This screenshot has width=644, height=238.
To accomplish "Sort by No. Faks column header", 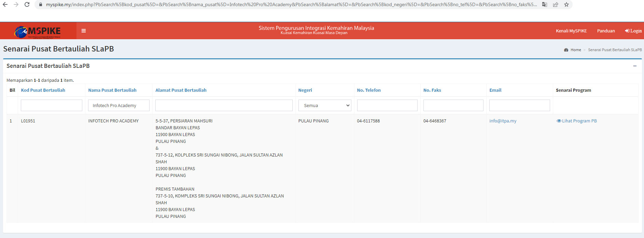I will [x=432, y=90].
